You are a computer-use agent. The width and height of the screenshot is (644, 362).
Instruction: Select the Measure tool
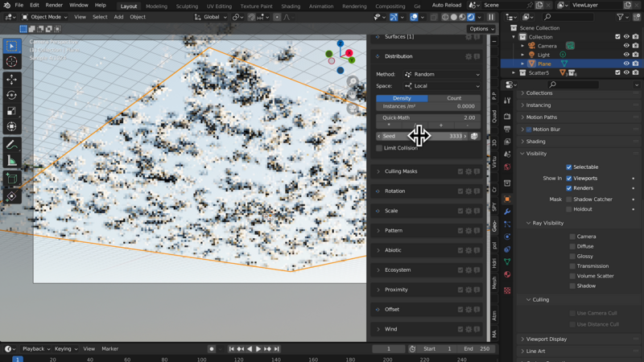[x=11, y=160]
